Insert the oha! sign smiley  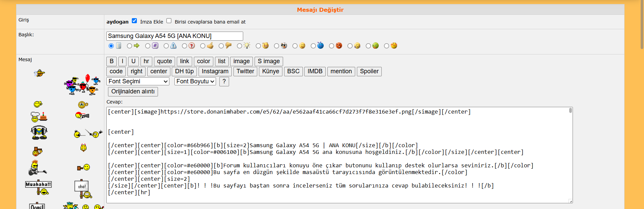(83, 189)
